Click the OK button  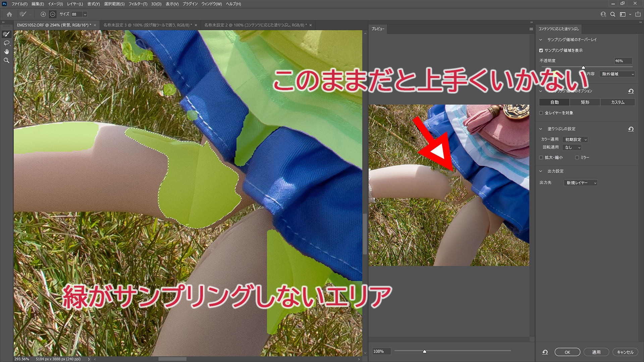coord(567,352)
